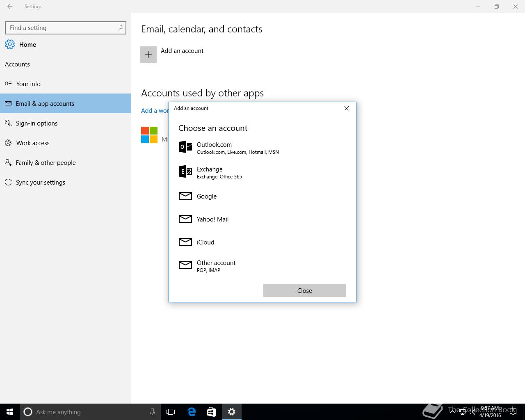The width and height of the screenshot is (525, 420).
Task: Open Family & other people page
Action: (x=66, y=162)
